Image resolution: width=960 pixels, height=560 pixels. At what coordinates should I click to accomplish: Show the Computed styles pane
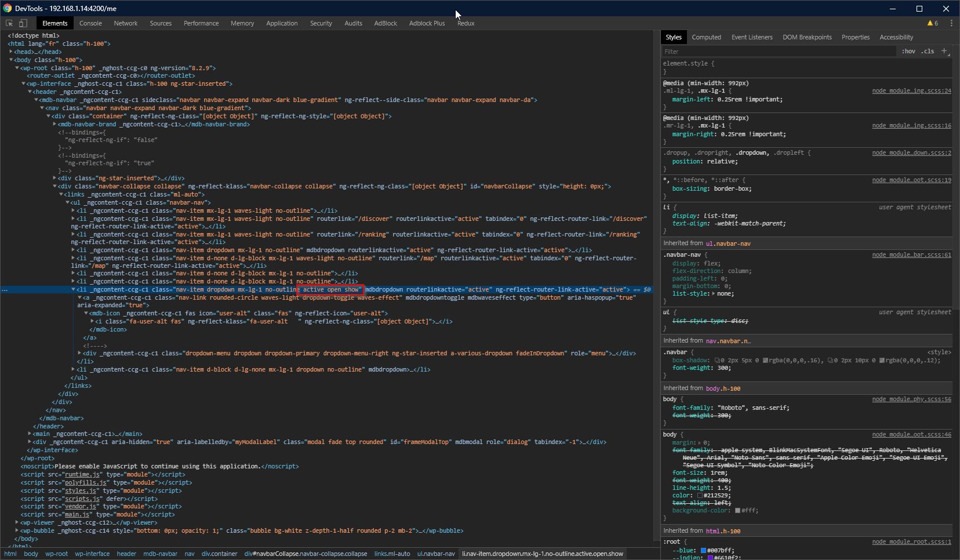click(706, 37)
